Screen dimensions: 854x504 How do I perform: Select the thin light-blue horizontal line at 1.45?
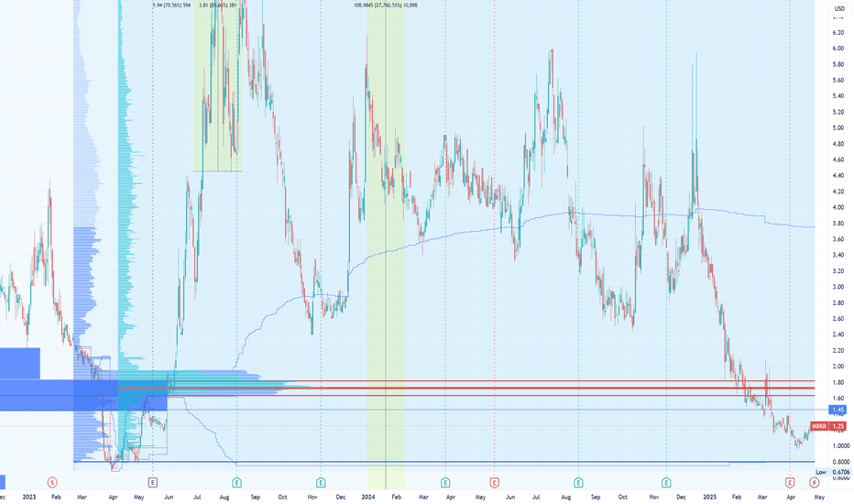(x=490, y=410)
